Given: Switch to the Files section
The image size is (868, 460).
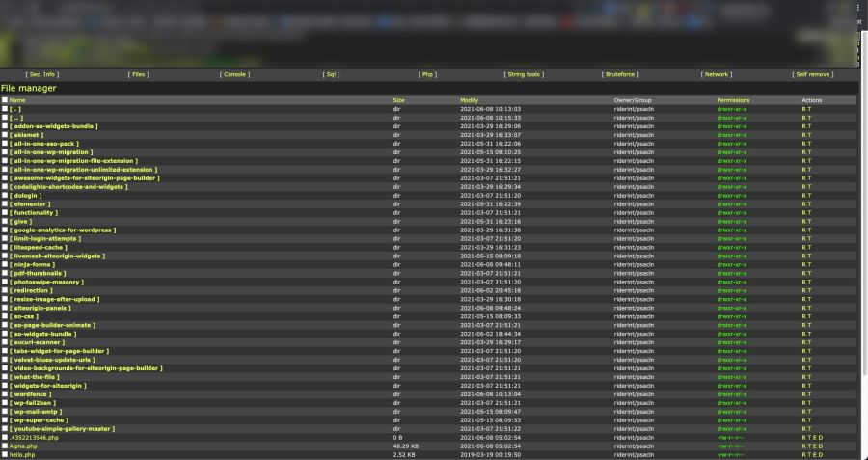Looking at the screenshot, I should coord(139,74).
